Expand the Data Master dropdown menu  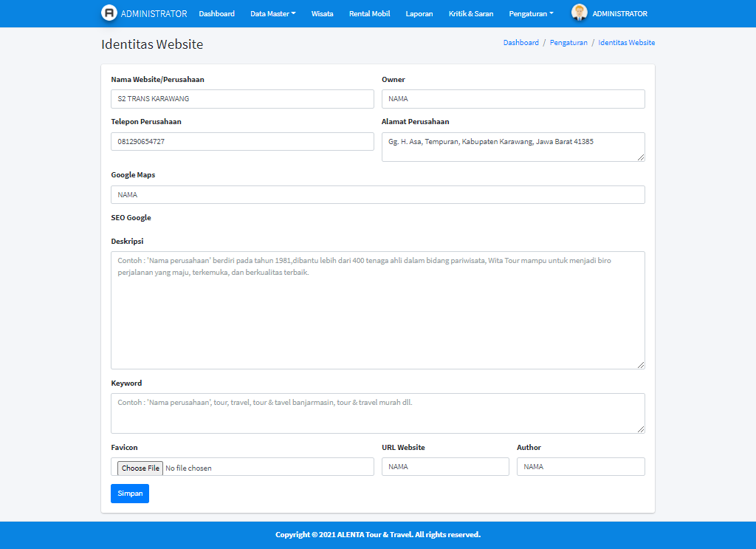pyautogui.click(x=272, y=14)
